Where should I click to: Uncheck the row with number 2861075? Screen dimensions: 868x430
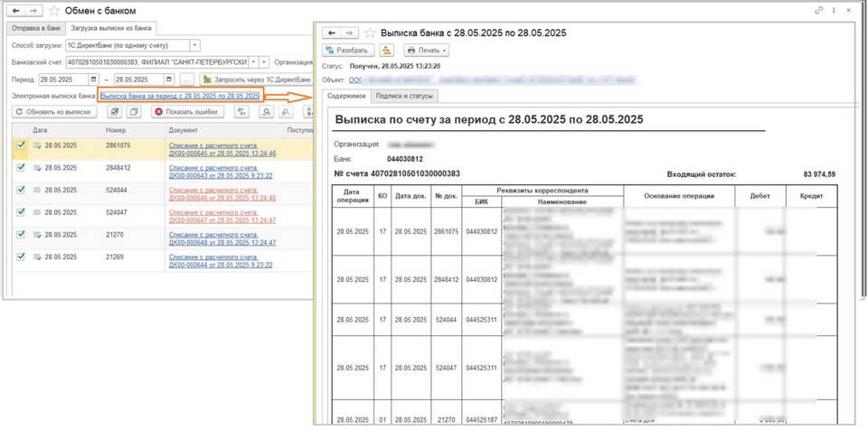click(x=20, y=145)
